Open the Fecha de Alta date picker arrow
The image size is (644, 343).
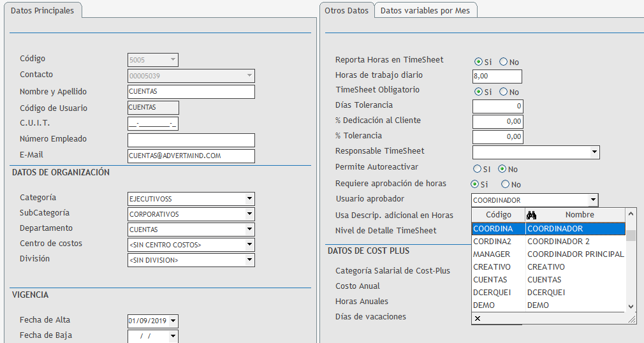pyautogui.click(x=173, y=321)
